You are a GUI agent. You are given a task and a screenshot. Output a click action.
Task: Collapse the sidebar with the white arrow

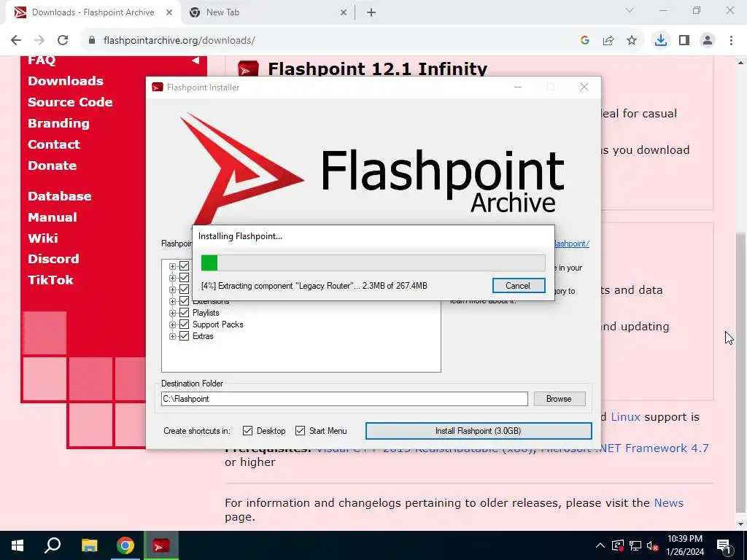pyautogui.click(x=196, y=61)
